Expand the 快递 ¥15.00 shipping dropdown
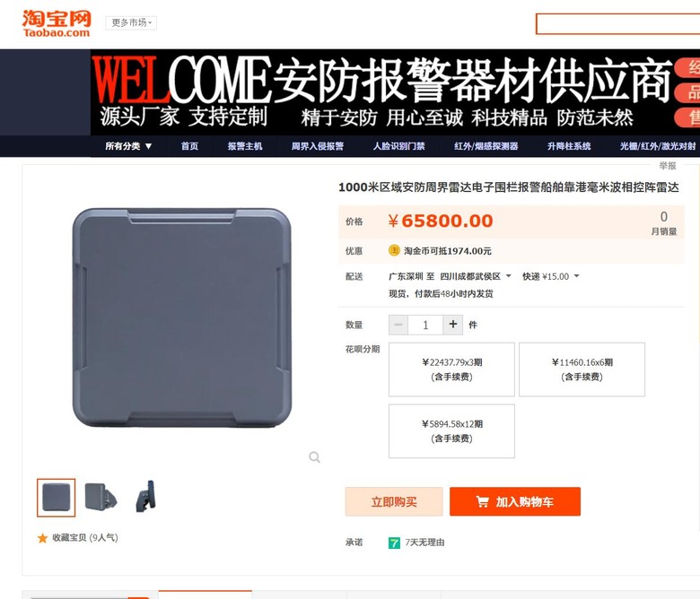700x599 pixels. click(550, 276)
